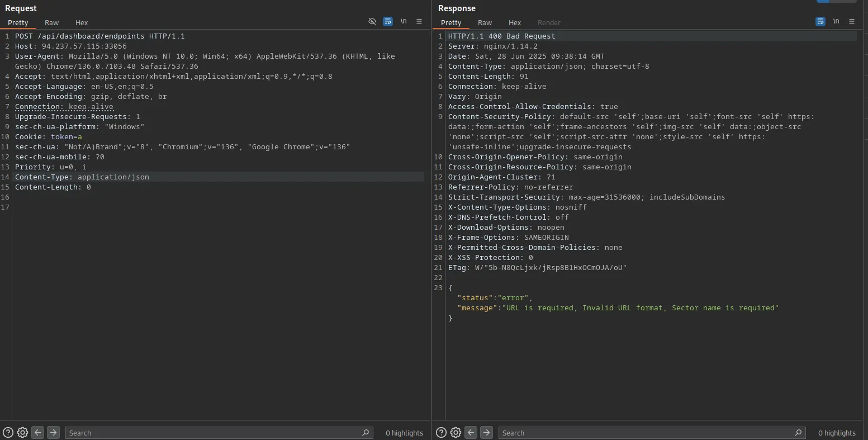Click Content-Length: 0 request header
868x440 pixels.
pos(53,187)
